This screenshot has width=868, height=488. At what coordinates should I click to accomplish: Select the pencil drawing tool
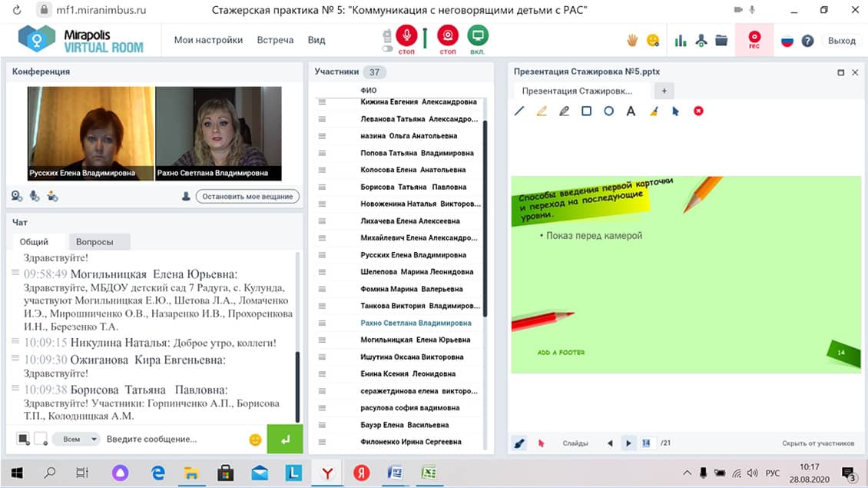pos(564,111)
